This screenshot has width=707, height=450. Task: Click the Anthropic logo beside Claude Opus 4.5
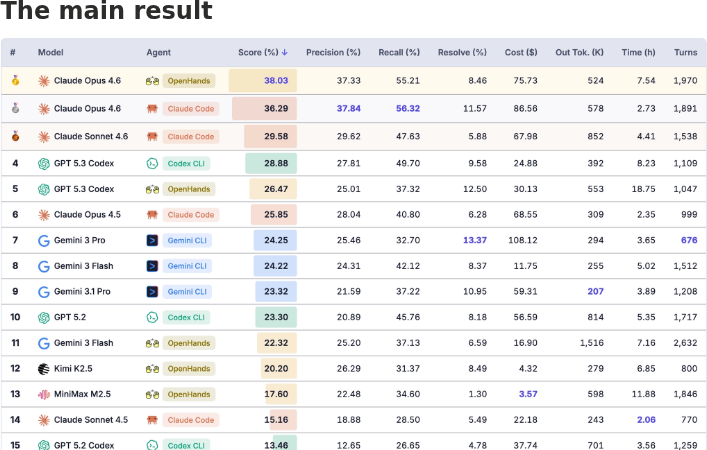pyautogui.click(x=44, y=215)
